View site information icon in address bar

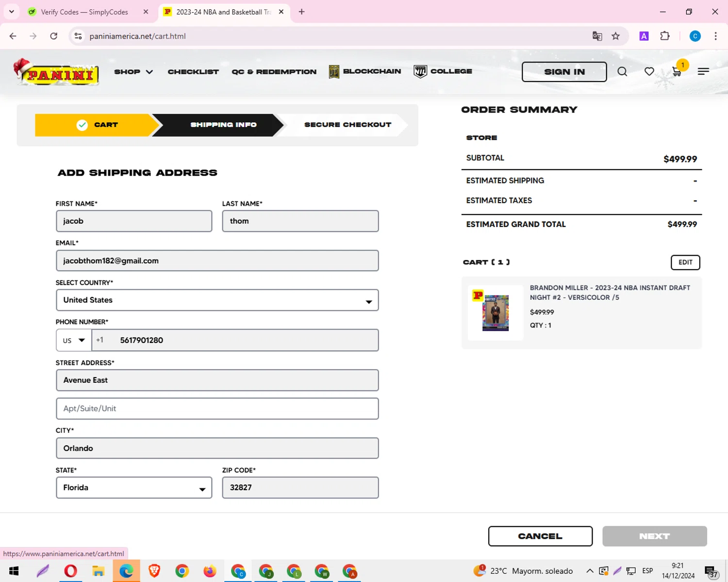coord(78,36)
